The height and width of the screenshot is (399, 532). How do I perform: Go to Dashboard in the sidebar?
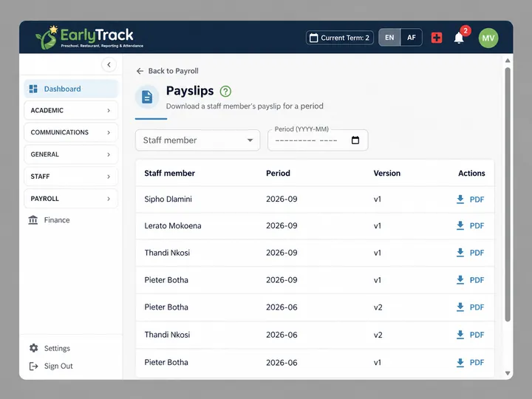pyautogui.click(x=71, y=89)
